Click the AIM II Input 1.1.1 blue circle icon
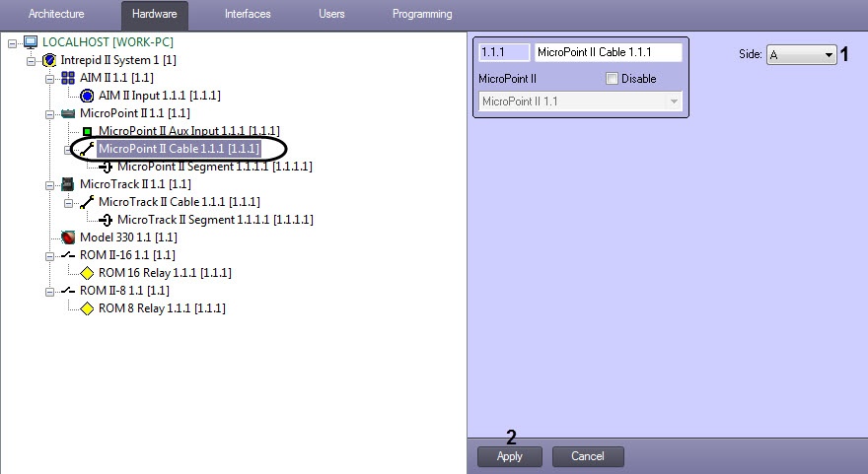 87,96
